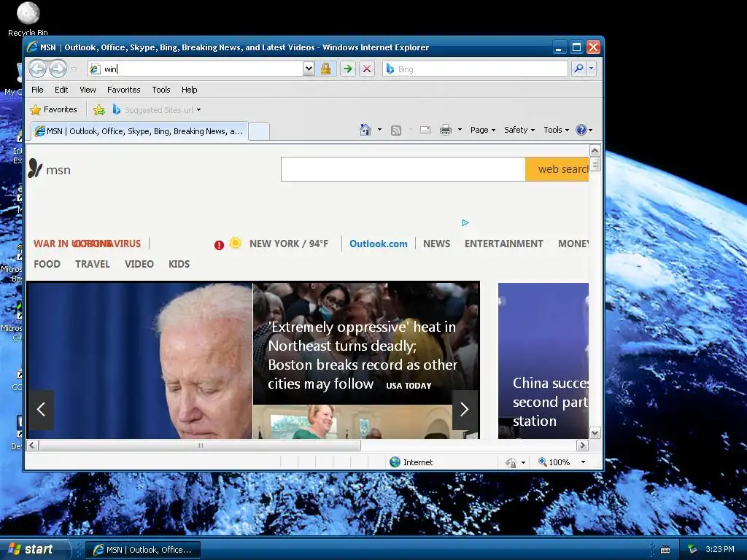Open the File menu
Screen dimensions: 747x560
click(x=37, y=90)
